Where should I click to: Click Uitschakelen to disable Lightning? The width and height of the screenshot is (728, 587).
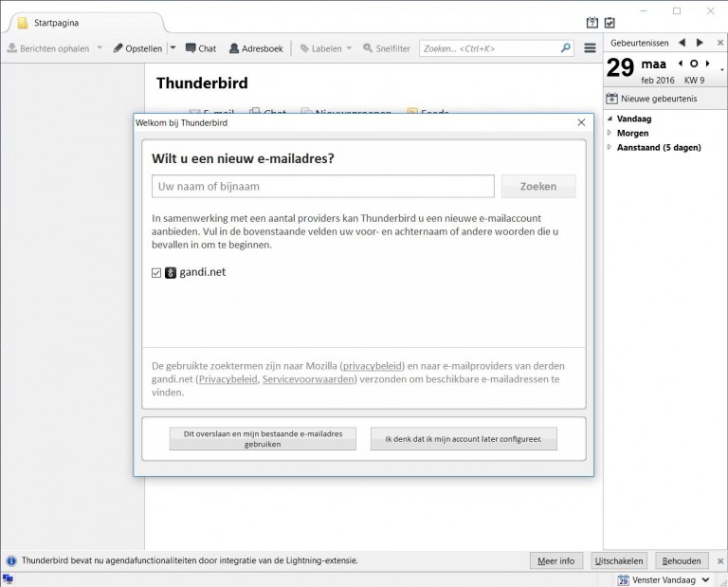[619, 561]
